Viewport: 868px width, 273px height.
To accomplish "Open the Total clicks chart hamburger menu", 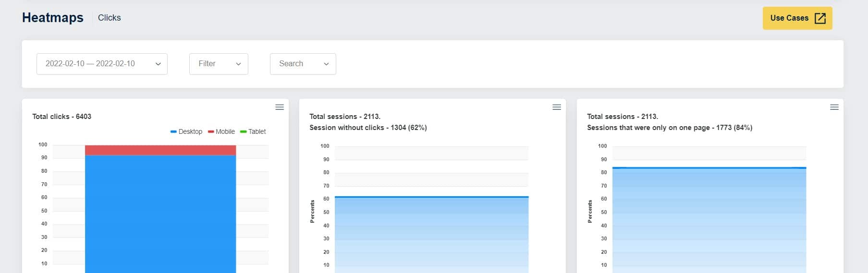I will (x=280, y=107).
